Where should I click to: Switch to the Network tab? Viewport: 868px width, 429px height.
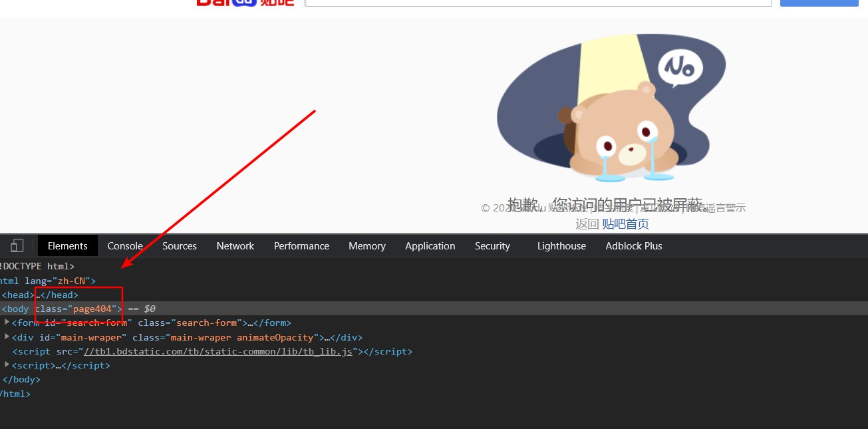235,245
